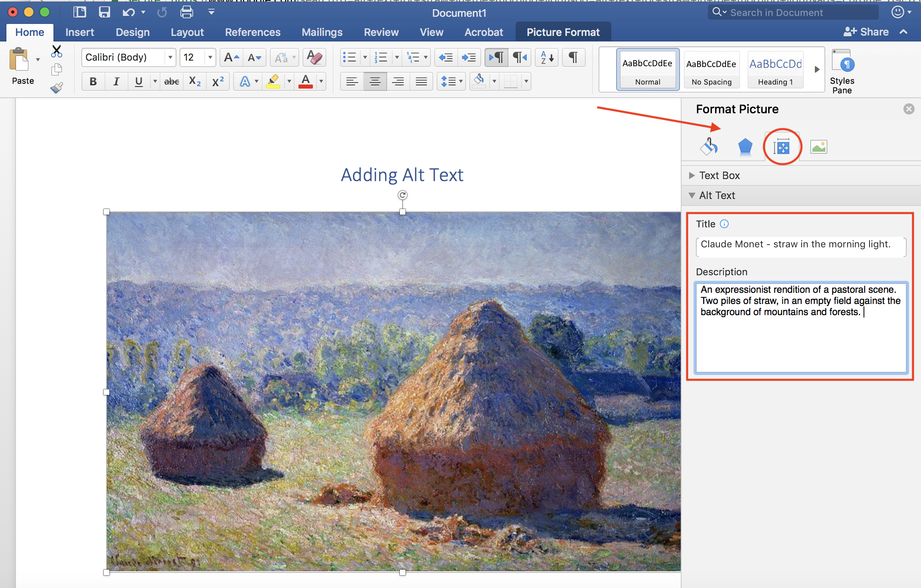Open the borders dropdown arrow
The height and width of the screenshot is (588, 921).
[x=526, y=82]
